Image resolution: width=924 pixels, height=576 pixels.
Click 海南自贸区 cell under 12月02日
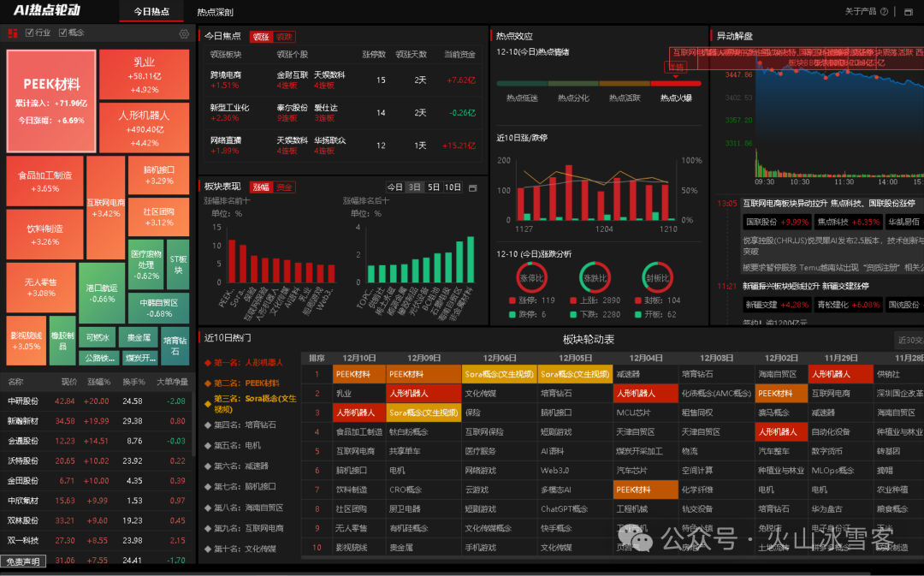point(781,374)
